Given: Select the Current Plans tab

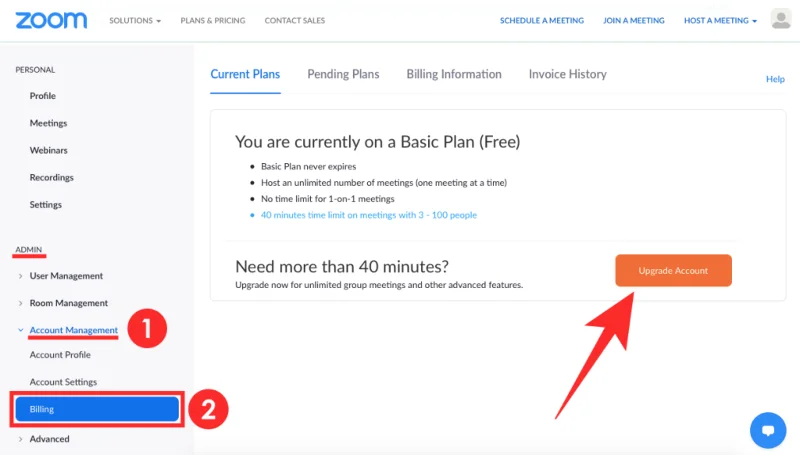Looking at the screenshot, I should tap(245, 74).
